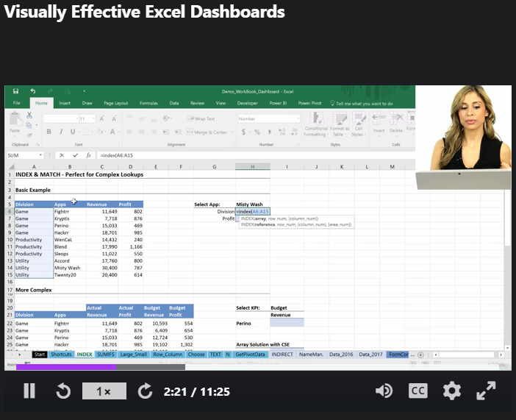Open the File tab

tap(16, 103)
